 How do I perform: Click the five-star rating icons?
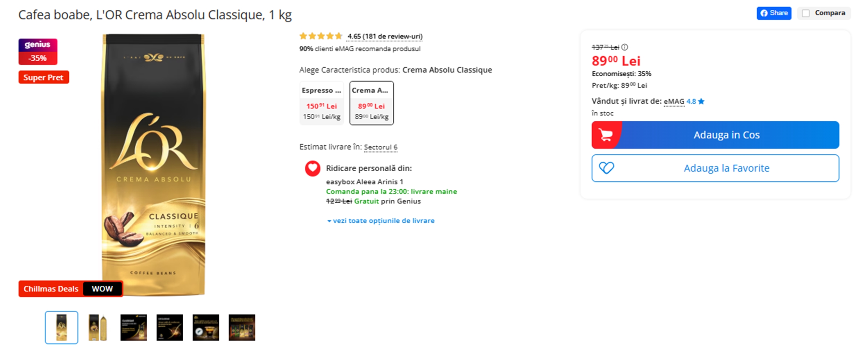click(321, 36)
